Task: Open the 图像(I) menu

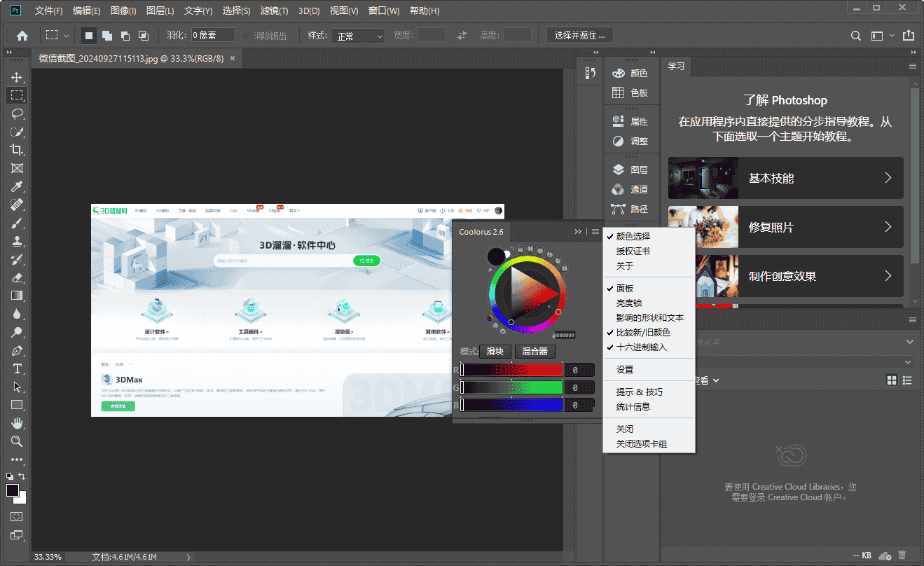Action: (123, 11)
